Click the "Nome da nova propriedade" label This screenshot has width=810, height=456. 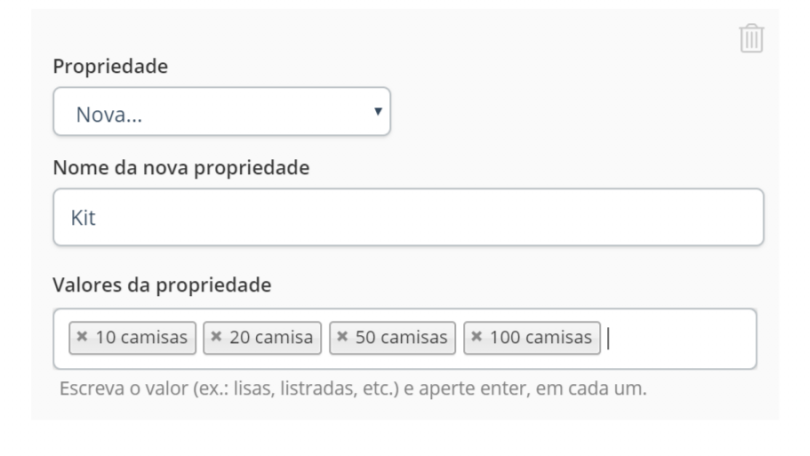[x=181, y=167]
